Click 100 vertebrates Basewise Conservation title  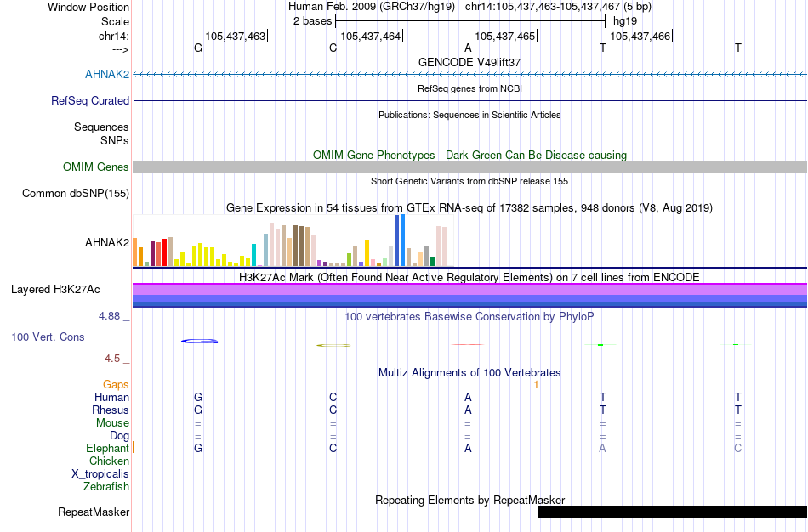[469, 317]
